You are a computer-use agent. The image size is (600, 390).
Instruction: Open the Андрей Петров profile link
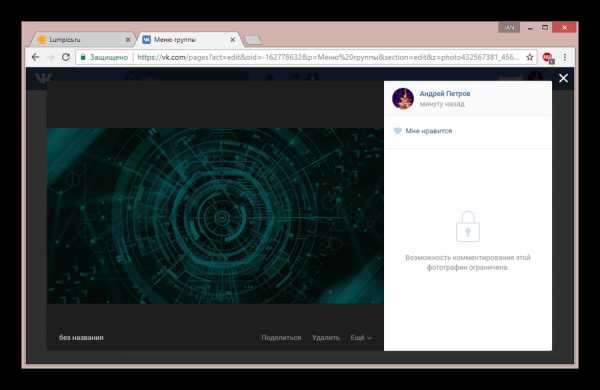coord(445,93)
